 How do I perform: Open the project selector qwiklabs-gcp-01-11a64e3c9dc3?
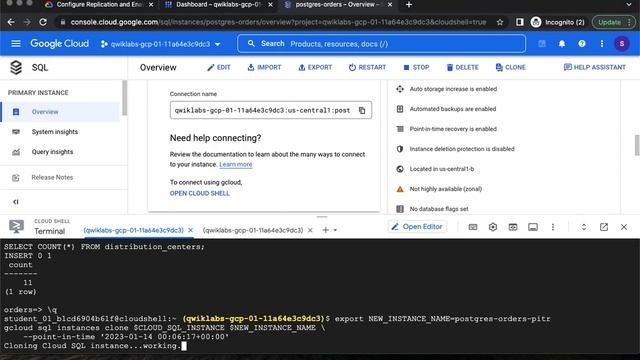[x=161, y=44]
